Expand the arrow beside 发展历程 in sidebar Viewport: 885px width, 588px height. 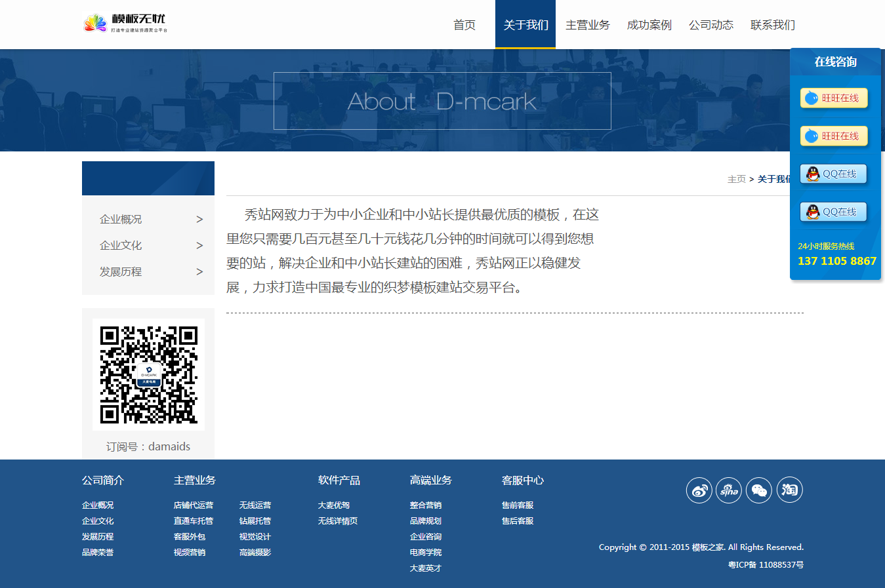[199, 272]
